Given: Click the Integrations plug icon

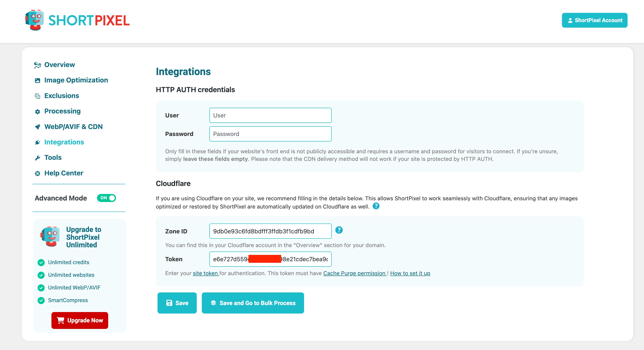Looking at the screenshot, I should [38, 142].
